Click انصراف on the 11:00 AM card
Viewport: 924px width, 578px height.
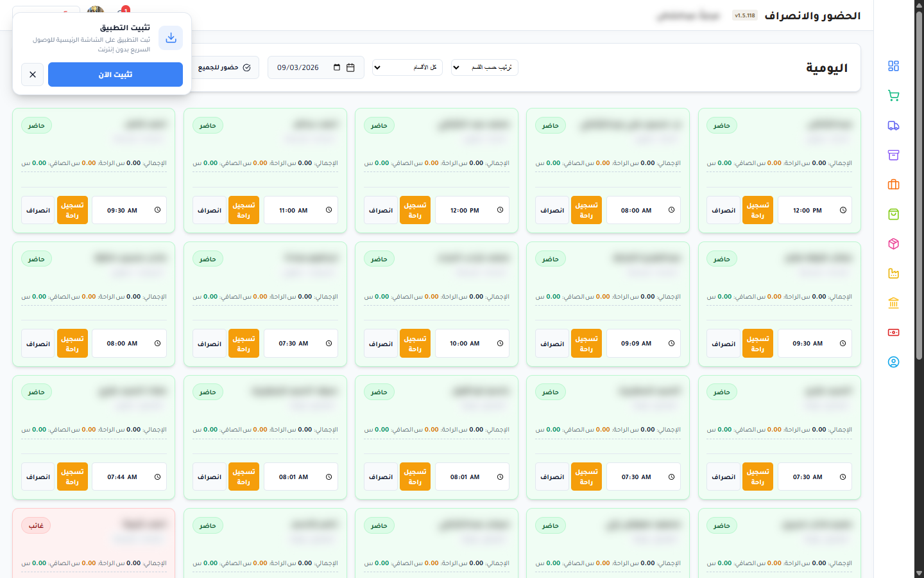209,210
